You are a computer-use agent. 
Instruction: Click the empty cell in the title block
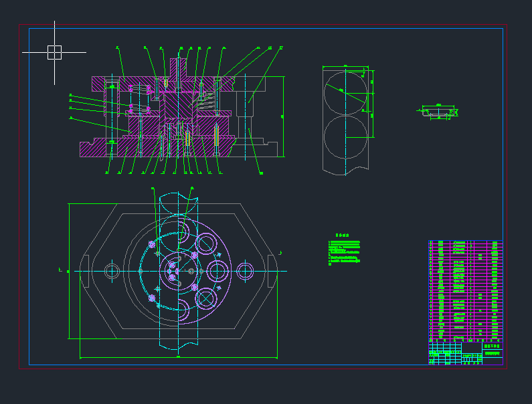coord(472,348)
